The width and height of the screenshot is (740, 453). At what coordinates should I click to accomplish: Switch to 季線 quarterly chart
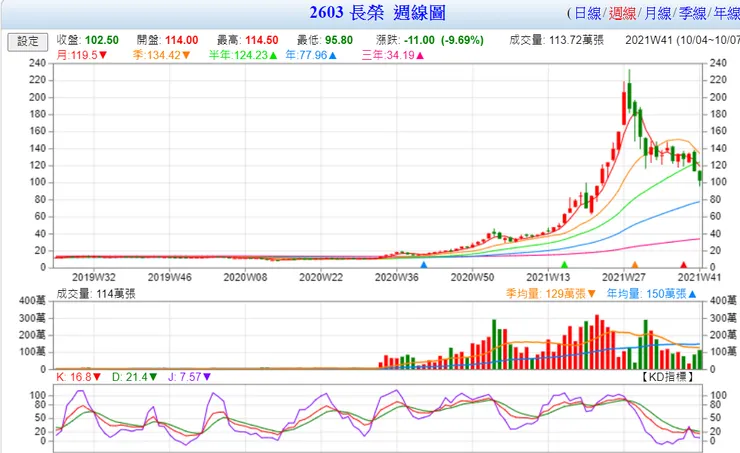point(692,13)
